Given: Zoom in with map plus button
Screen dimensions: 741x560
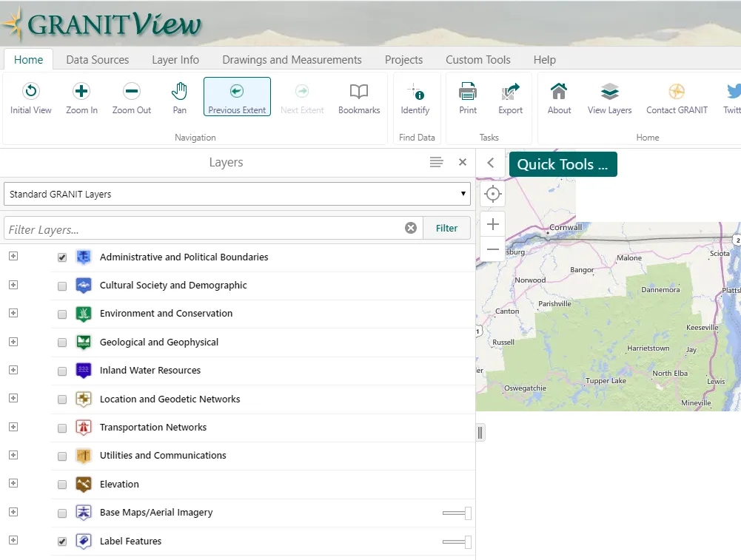Looking at the screenshot, I should (x=492, y=224).
